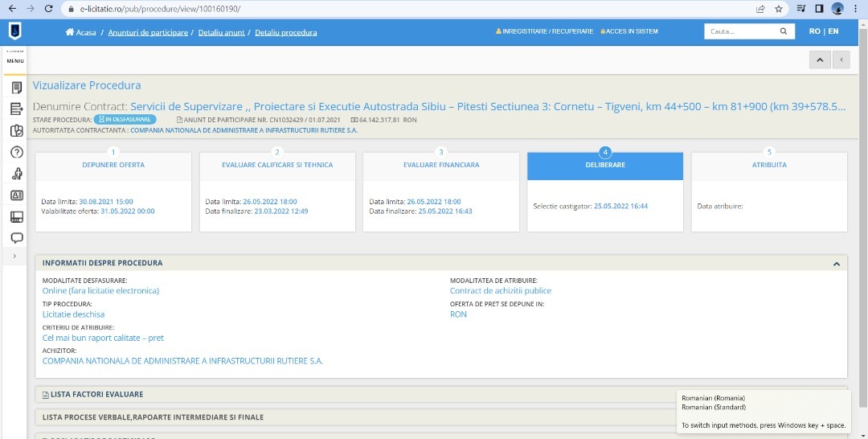868x439 pixels.
Task: Click the scroll-to-top up chevron button
Action: click(x=820, y=59)
